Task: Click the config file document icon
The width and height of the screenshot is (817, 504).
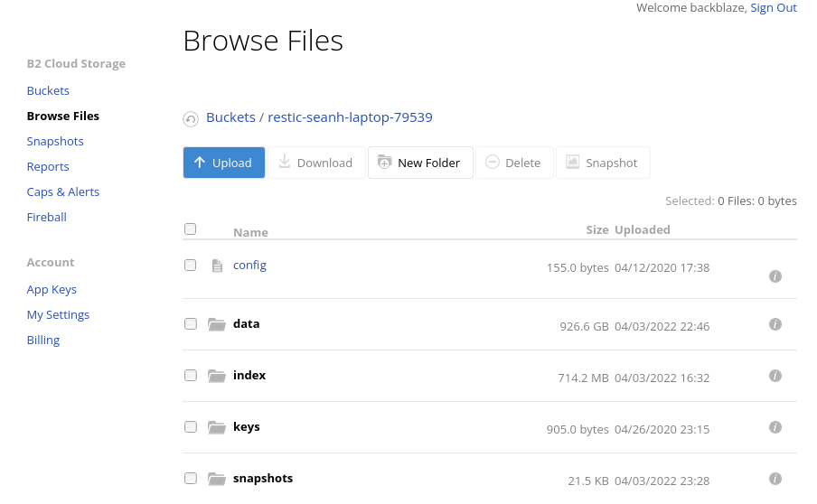Action: (217, 266)
